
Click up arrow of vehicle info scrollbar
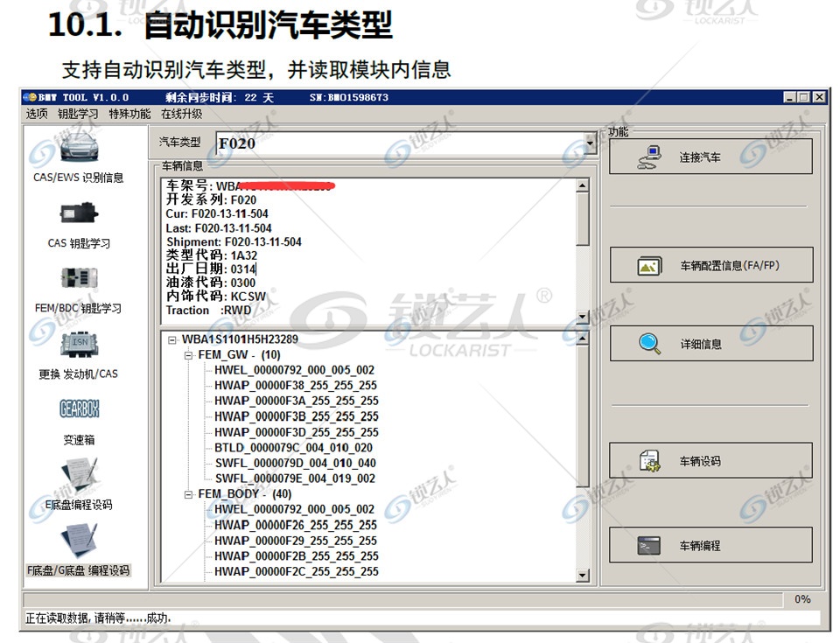[583, 185]
